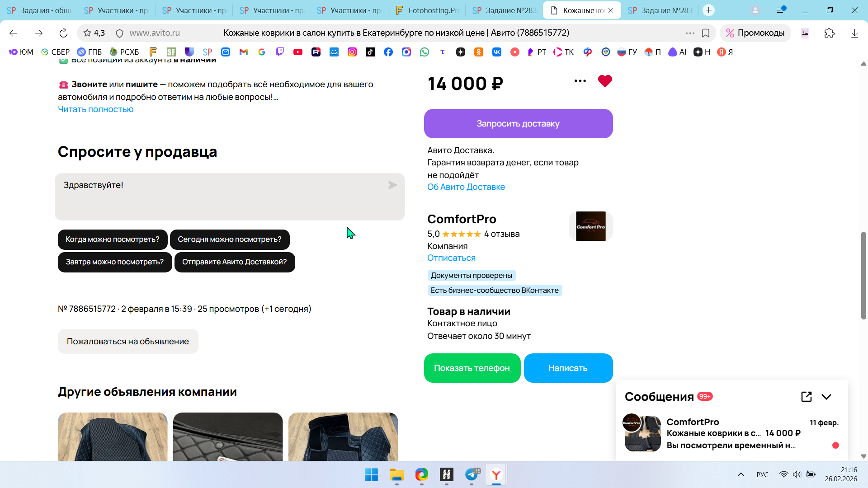Open the YouTube bookmark icon

(297, 52)
